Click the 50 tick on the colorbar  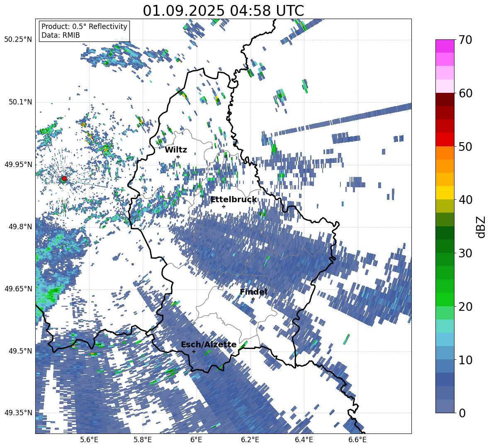click(x=465, y=146)
